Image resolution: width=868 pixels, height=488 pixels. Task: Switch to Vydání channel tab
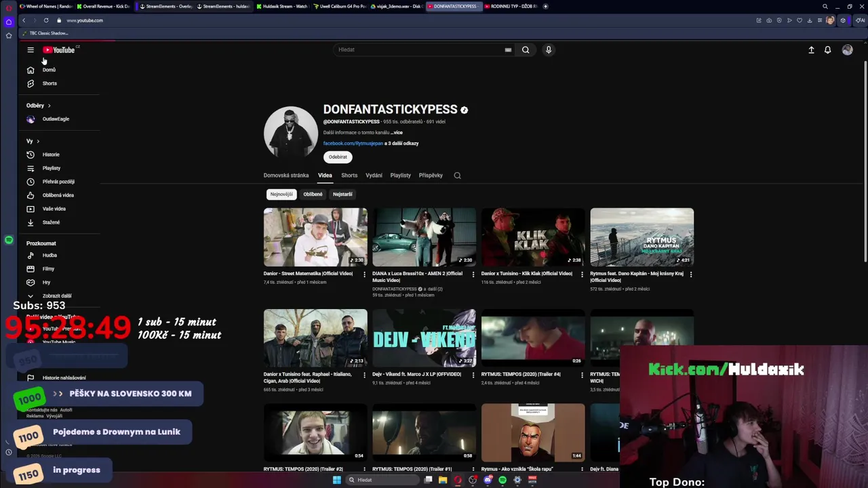[374, 176]
